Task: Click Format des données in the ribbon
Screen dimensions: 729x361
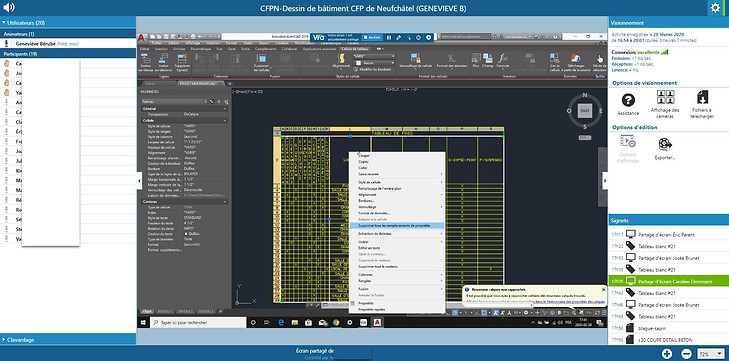Action: [451, 60]
